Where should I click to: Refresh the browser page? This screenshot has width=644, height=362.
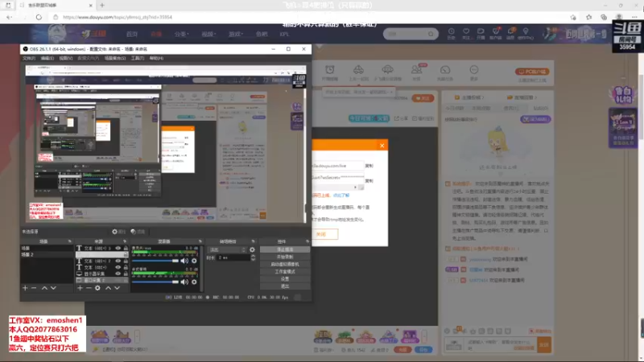(39, 17)
